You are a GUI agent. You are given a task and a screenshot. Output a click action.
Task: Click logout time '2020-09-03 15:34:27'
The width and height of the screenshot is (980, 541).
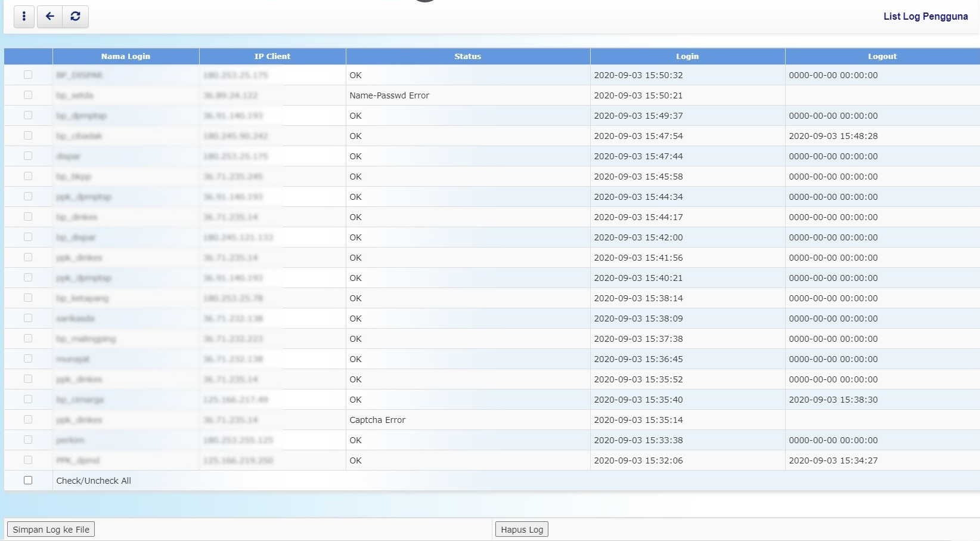pyautogui.click(x=833, y=460)
